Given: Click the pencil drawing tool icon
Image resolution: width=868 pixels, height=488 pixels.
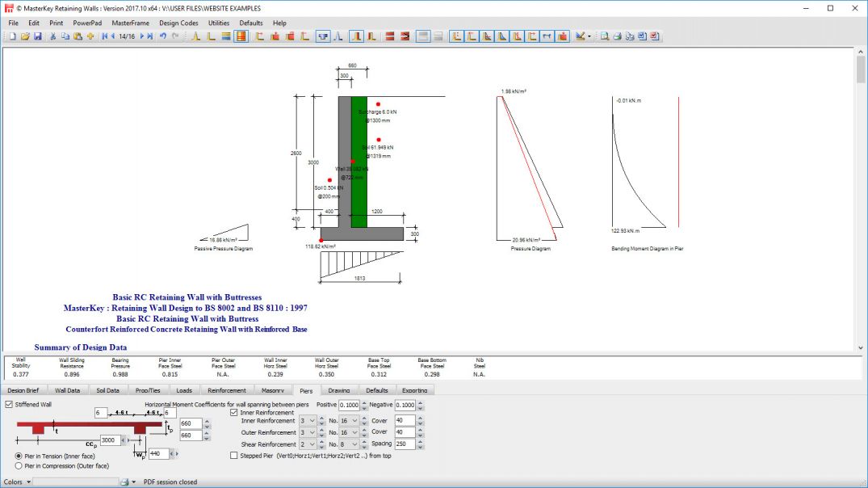Looking at the screenshot, I should point(580,36).
